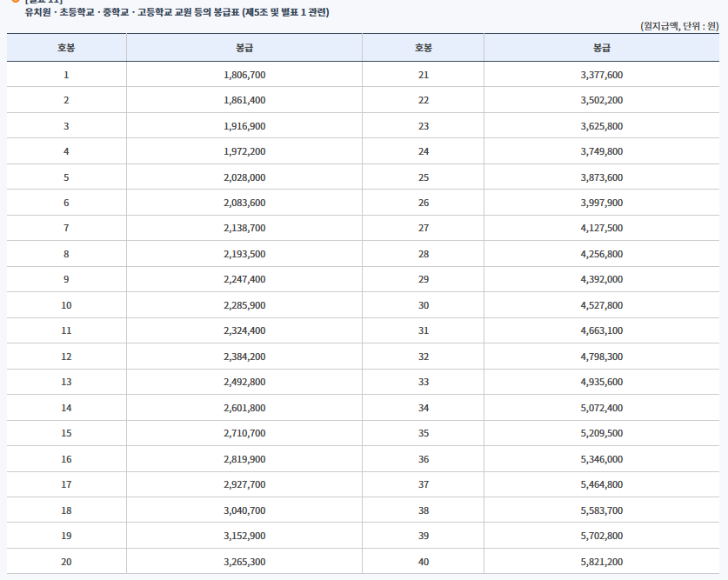Image resolution: width=728 pixels, height=580 pixels.
Task: Click the step number 1 cell
Action: point(66,75)
